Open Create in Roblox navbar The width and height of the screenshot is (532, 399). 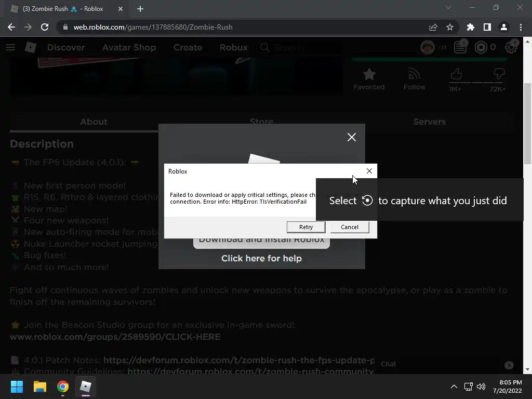pos(188,47)
